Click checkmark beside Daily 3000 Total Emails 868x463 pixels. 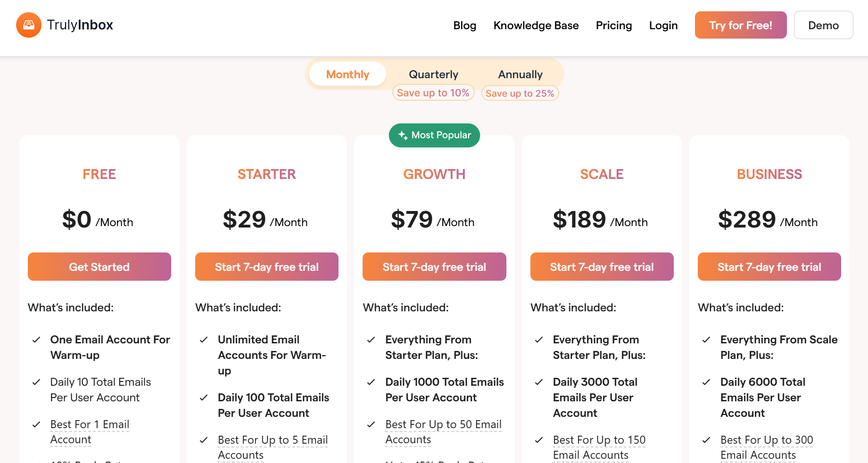(x=539, y=382)
